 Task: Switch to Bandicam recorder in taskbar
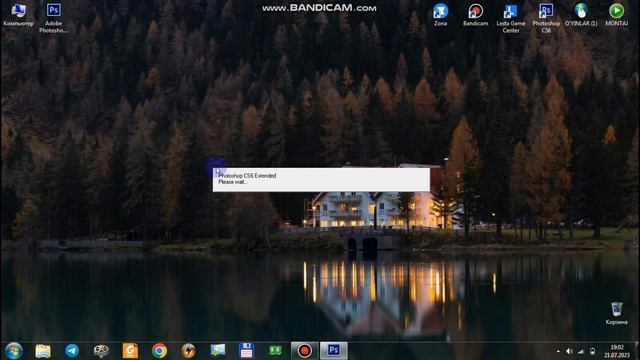tap(304, 351)
